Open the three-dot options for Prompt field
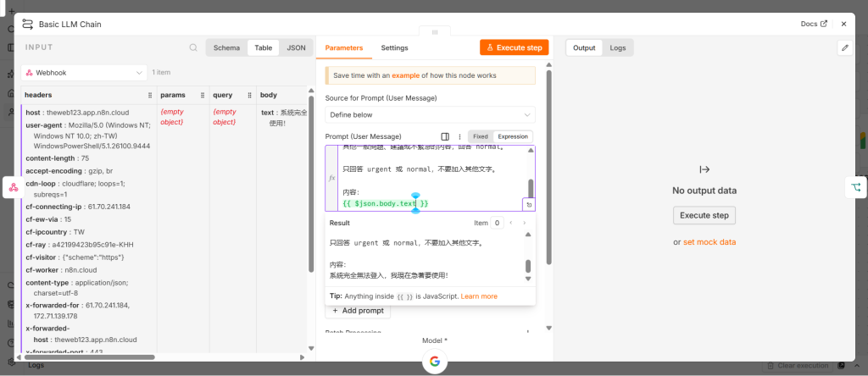868x376 pixels. (x=459, y=136)
